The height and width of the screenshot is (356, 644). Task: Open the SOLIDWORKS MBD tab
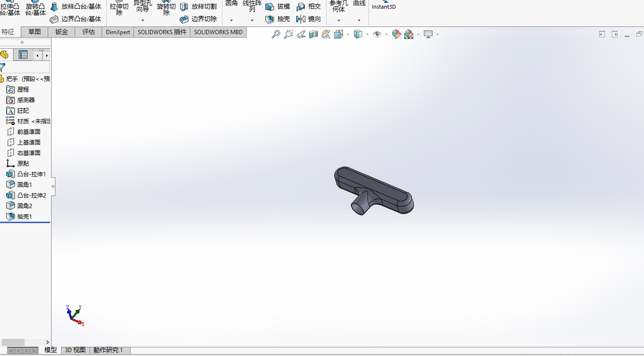(218, 32)
